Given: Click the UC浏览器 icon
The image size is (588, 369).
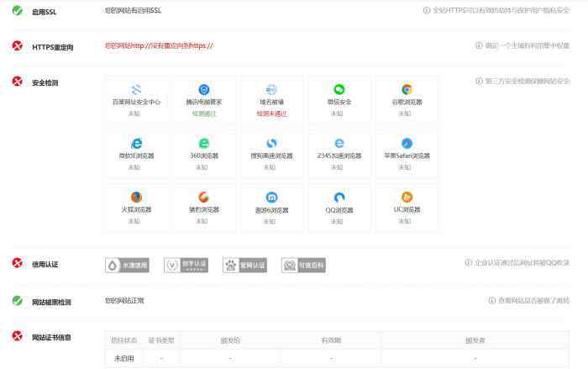Looking at the screenshot, I should (x=407, y=197).
